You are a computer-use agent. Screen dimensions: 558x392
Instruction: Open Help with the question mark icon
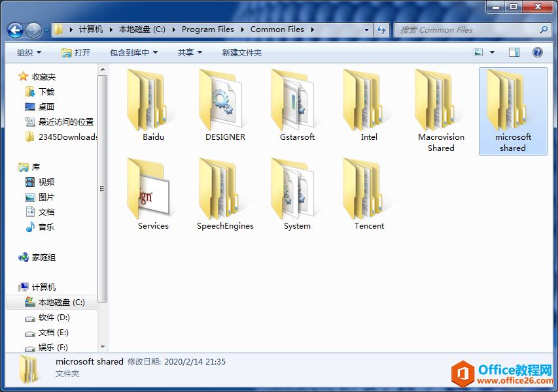tap(537, 53)
